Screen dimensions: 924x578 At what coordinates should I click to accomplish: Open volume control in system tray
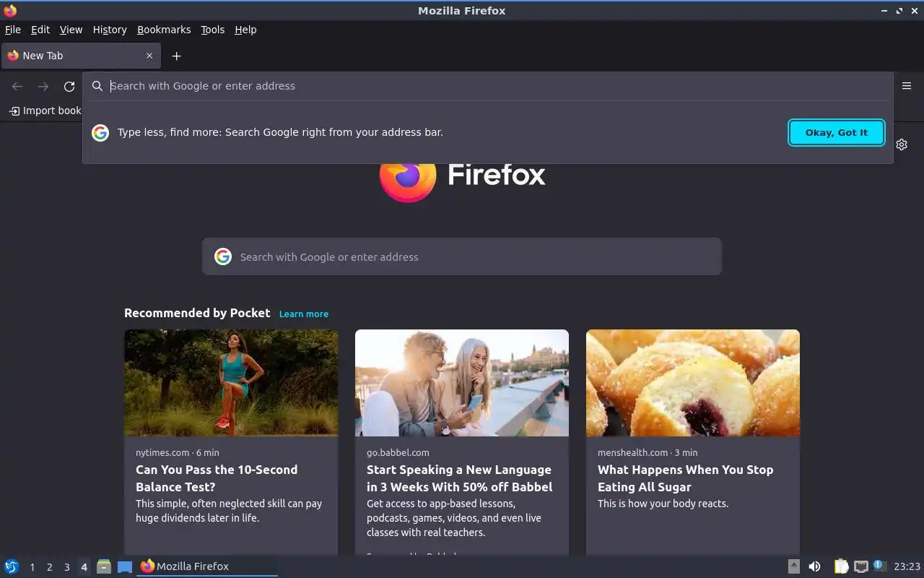tap(814, 566)
